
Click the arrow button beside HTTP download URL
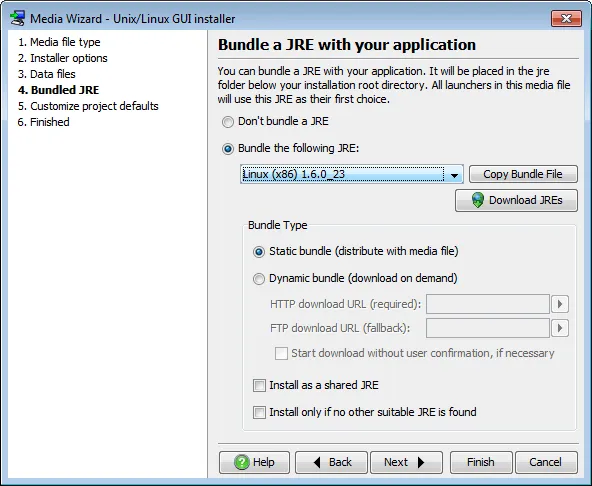560,304
